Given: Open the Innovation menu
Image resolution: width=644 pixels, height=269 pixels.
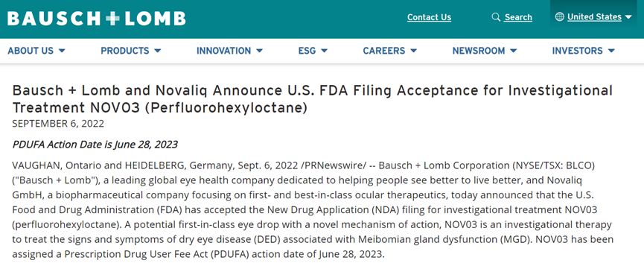Looking at the screenshot, I should [223, 51].
